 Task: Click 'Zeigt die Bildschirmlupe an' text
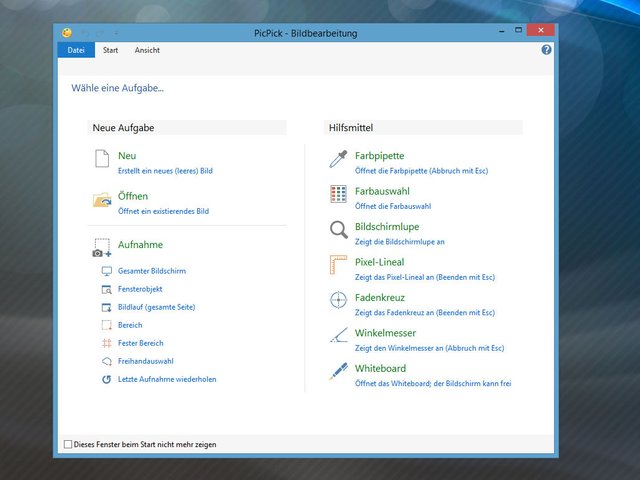(400, 242)
